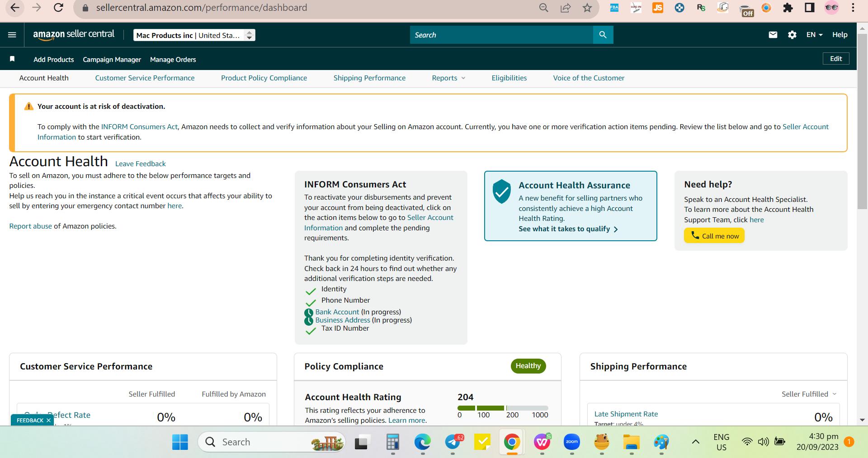Open Calculator from the taskbar
The height and width of the screenshot is (458, 868).
click(x=392, y=442)
